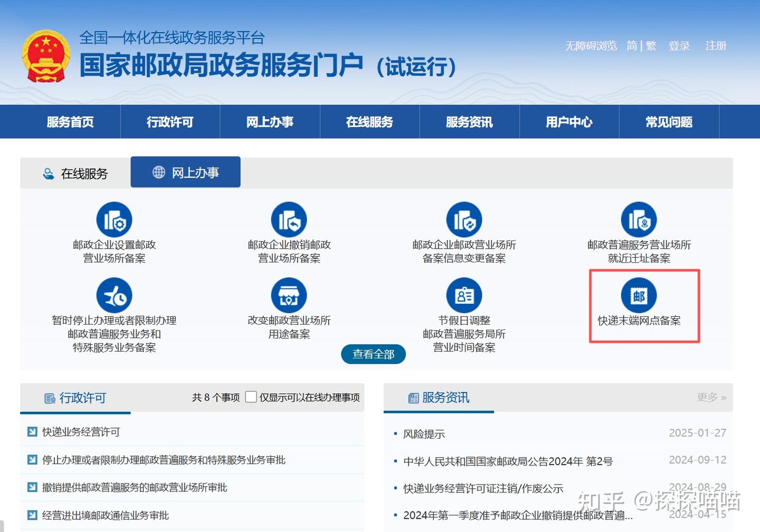Click the 节假日调整营业时间备案 icon

pos(464,296)
